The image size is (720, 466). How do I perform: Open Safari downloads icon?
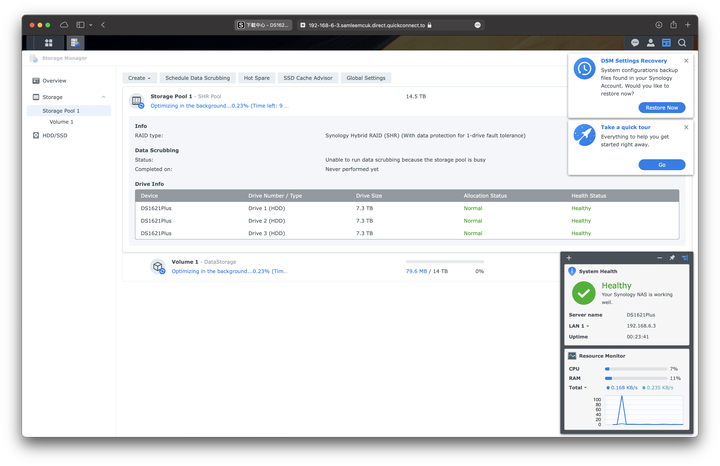(658, 25)
